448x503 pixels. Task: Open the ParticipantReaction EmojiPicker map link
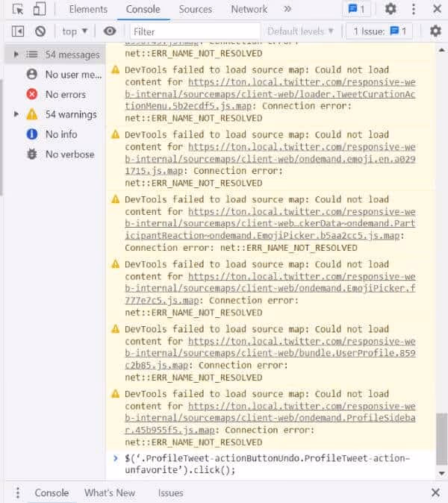pos(270,224)
